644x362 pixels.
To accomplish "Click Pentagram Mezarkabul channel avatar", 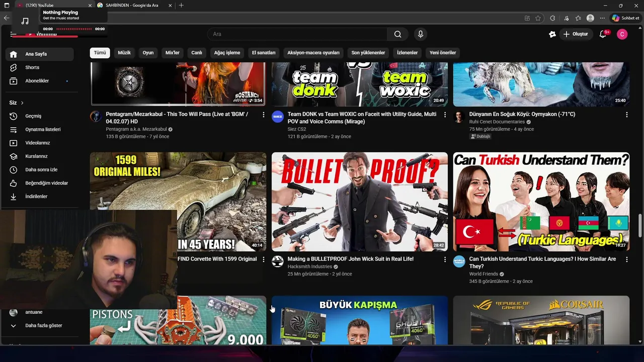I will coord(96,117).
